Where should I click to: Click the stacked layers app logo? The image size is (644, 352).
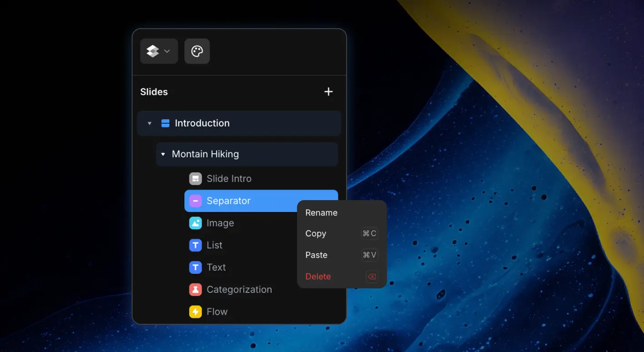153,51
